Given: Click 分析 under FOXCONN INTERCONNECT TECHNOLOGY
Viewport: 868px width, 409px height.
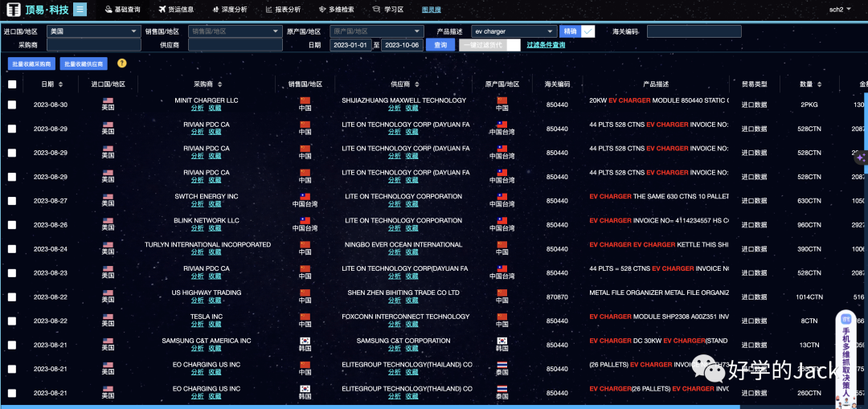Looking at the screenshot, I should 395,325.
